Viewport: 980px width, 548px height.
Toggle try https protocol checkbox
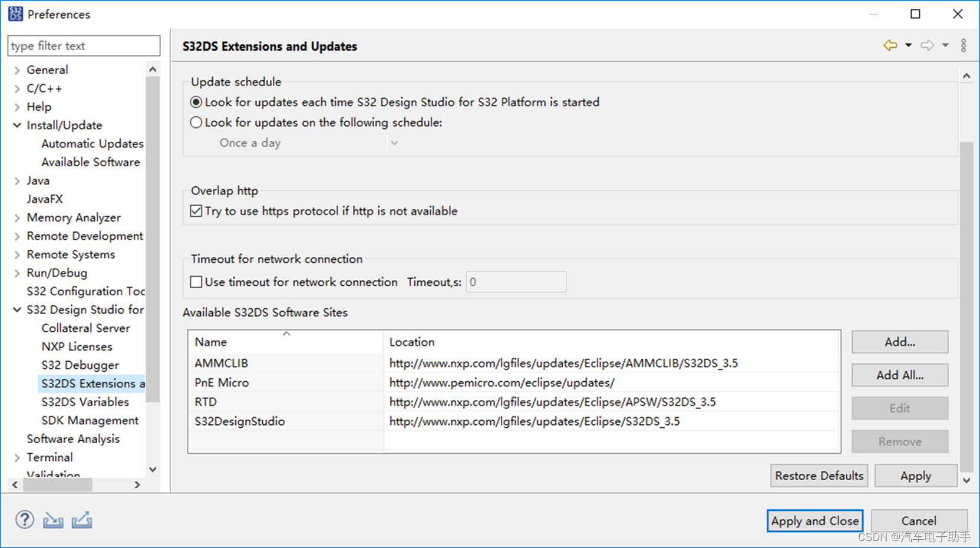point(196,211)
